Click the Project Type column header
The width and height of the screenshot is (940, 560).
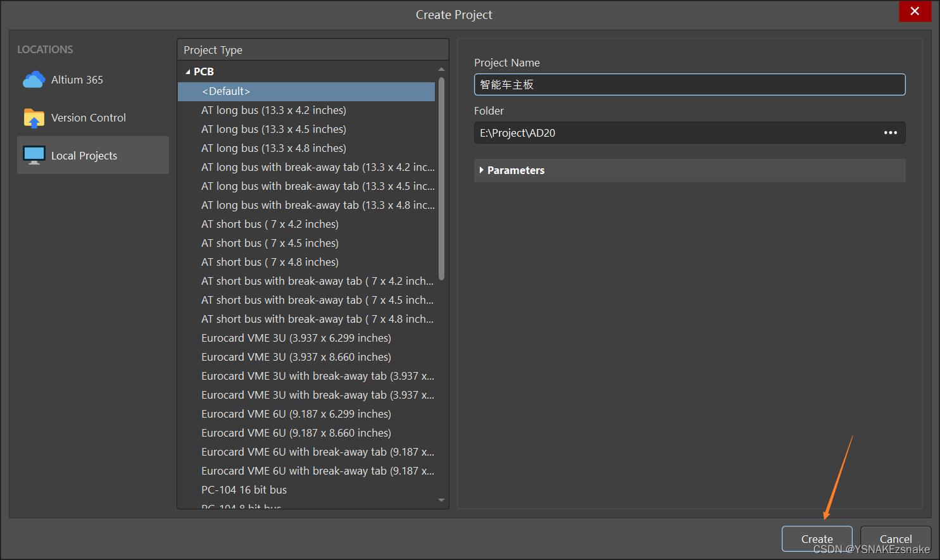click(x=313, y=50)
